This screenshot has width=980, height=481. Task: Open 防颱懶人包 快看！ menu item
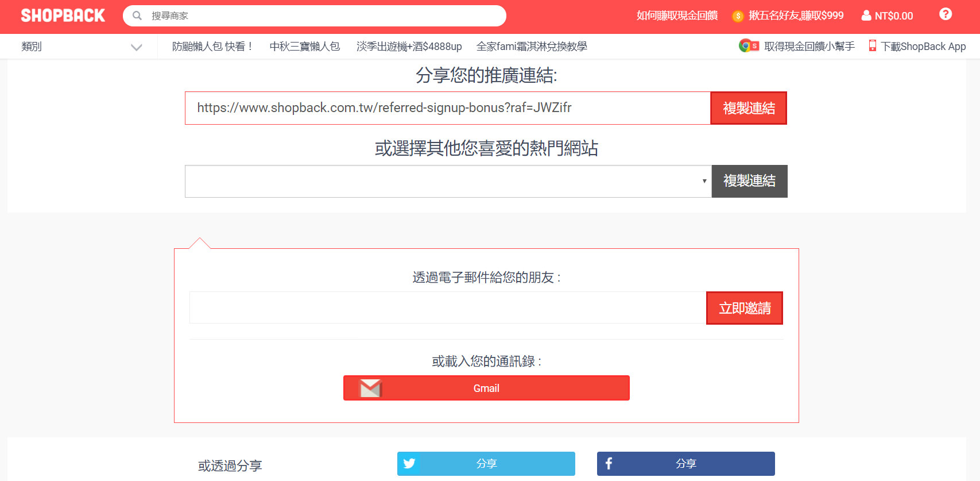pyautogui.click(x=212, y=47)
